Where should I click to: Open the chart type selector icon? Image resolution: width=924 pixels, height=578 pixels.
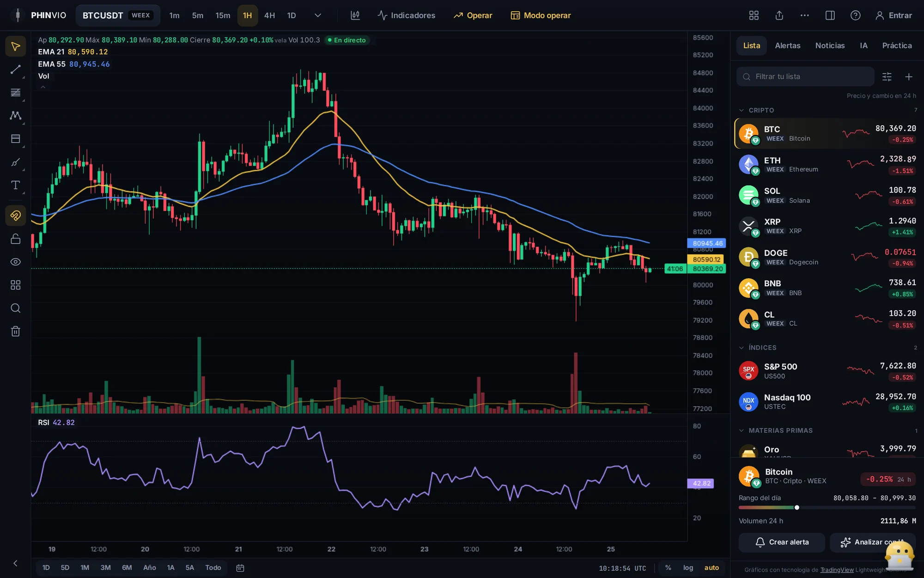[355, 15]
